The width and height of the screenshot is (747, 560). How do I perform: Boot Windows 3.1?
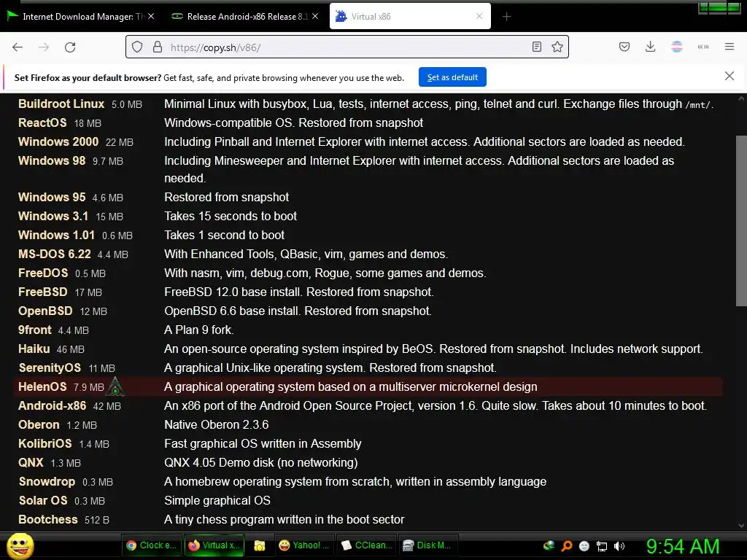[53, 216]
